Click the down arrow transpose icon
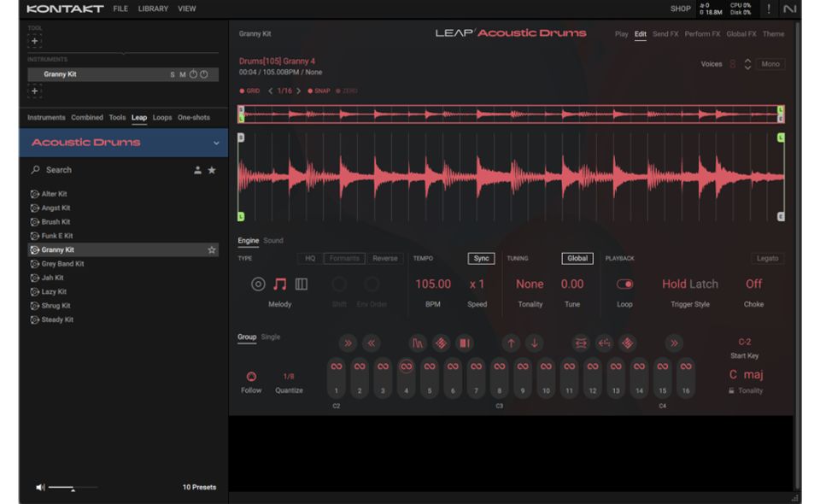The height and width of the screenshot is (504, 820). (534, 343)
